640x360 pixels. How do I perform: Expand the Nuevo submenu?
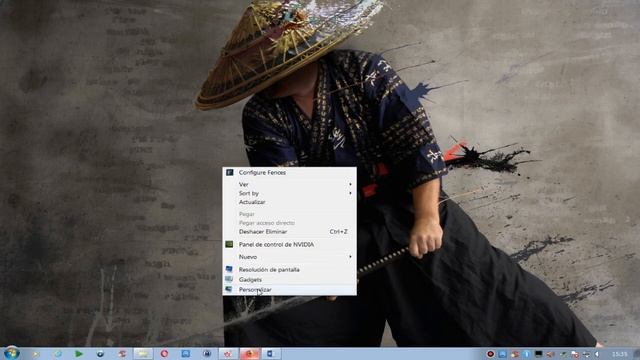tap(289, 257)
